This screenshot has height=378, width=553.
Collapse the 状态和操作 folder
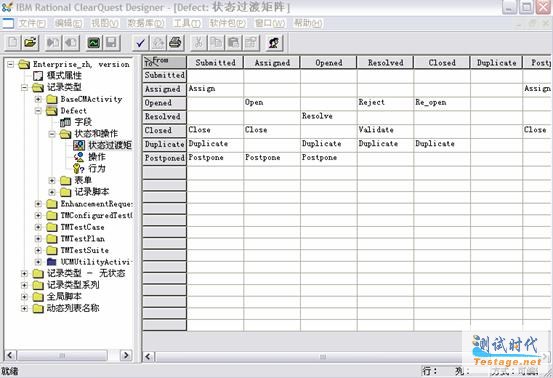52,134
